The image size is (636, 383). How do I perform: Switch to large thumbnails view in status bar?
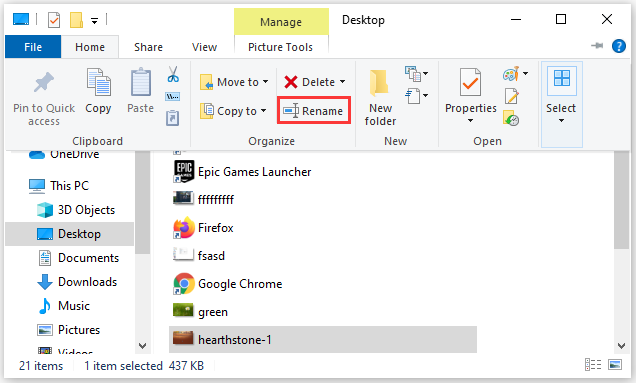[615, 365]
